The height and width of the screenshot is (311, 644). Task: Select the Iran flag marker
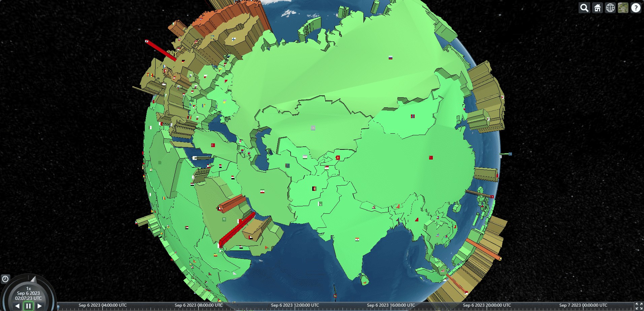click(262, 192)
